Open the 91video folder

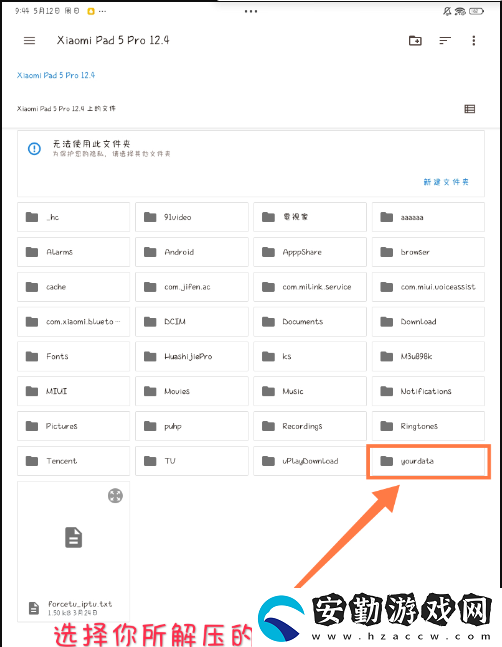point(192,217)
